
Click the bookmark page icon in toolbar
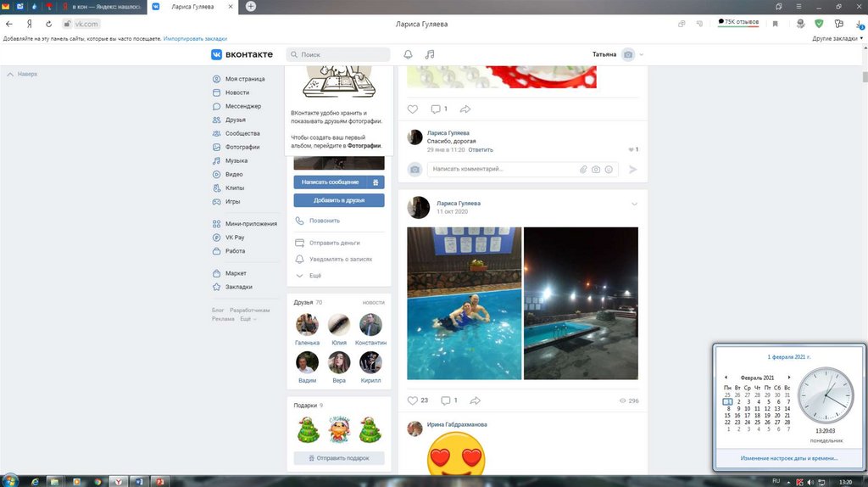[x=775, y=24]
